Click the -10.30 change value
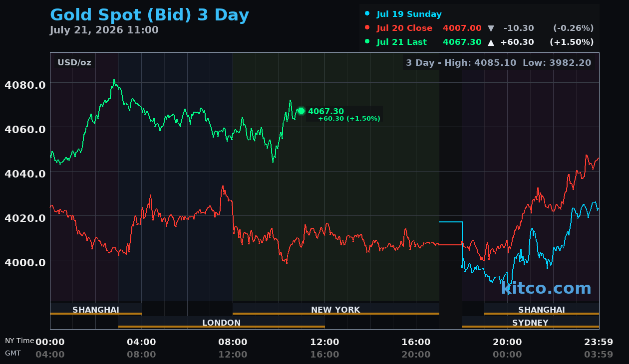 point(519,28)
